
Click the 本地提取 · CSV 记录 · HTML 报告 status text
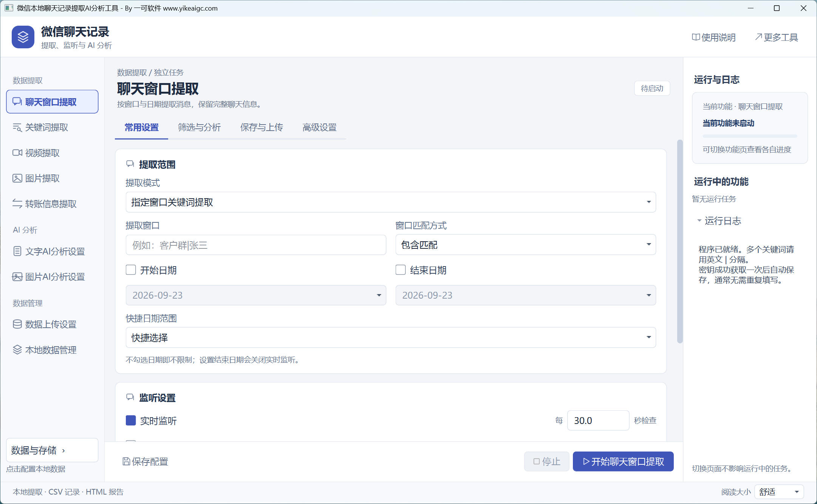(68, 492)
